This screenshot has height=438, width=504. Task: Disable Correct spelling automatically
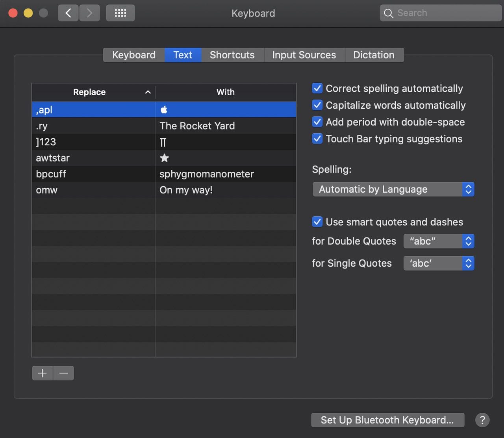[317, 88]
